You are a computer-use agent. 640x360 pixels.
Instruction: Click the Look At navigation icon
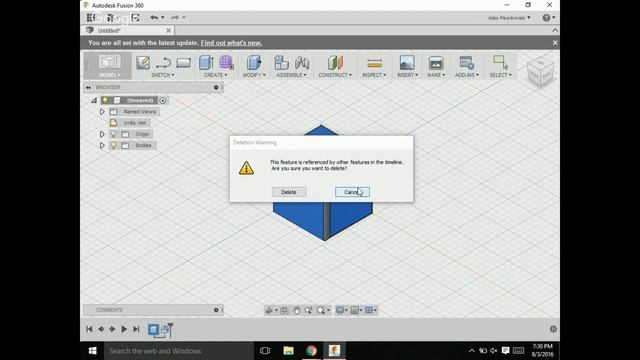[x=284, y=310]
